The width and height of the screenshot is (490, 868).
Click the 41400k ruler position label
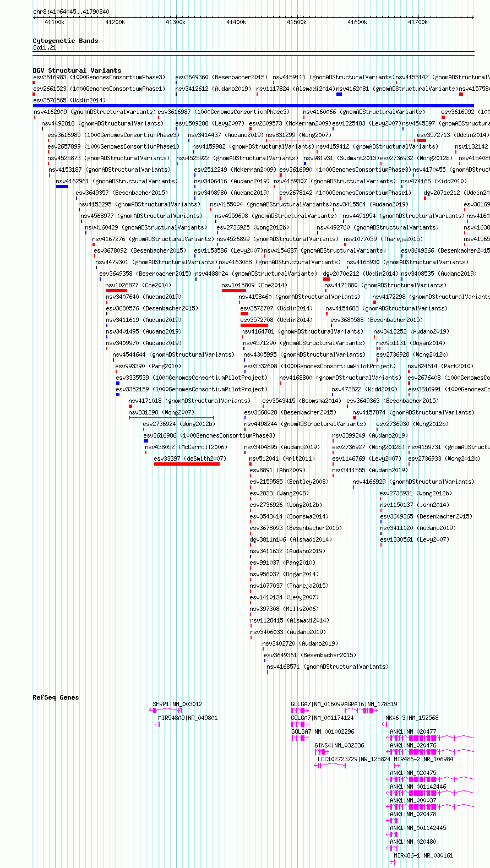tap(236, 22)
